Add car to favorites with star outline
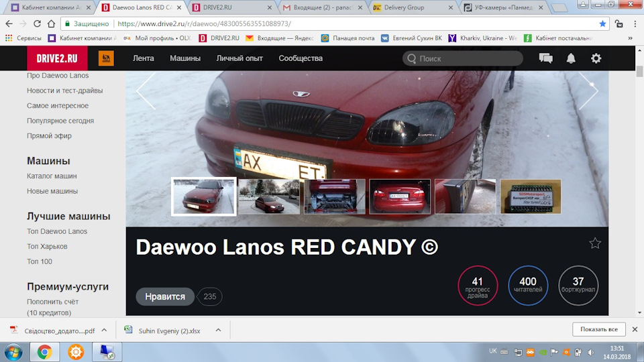The width and height of the screenshot is (644, 362). (x=595, y=243)
